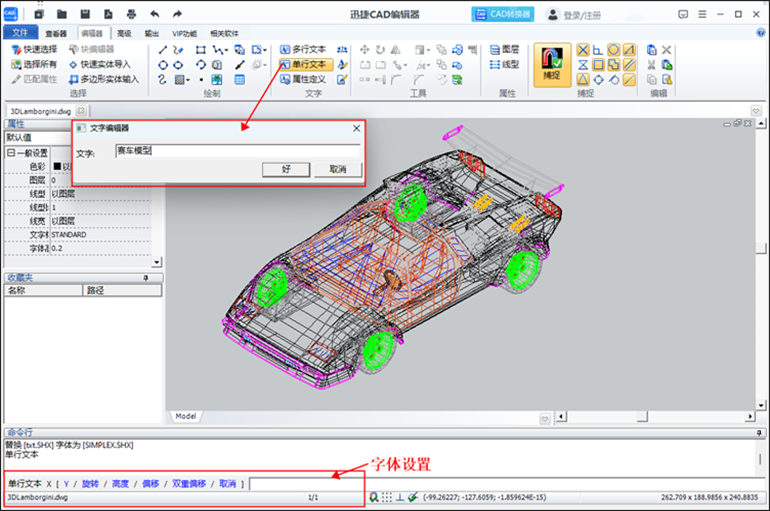Open the 线型 linetype manager
This screenshot has width=770, height=511.
pyautogui.click(x=504, y=64)
